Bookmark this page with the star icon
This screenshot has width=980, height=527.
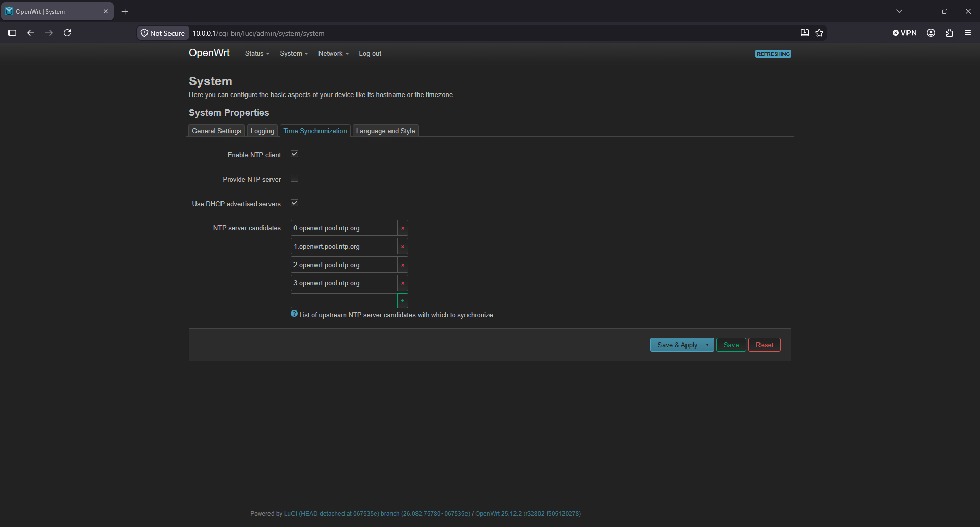pyautogui.click(x=819, y=33)
